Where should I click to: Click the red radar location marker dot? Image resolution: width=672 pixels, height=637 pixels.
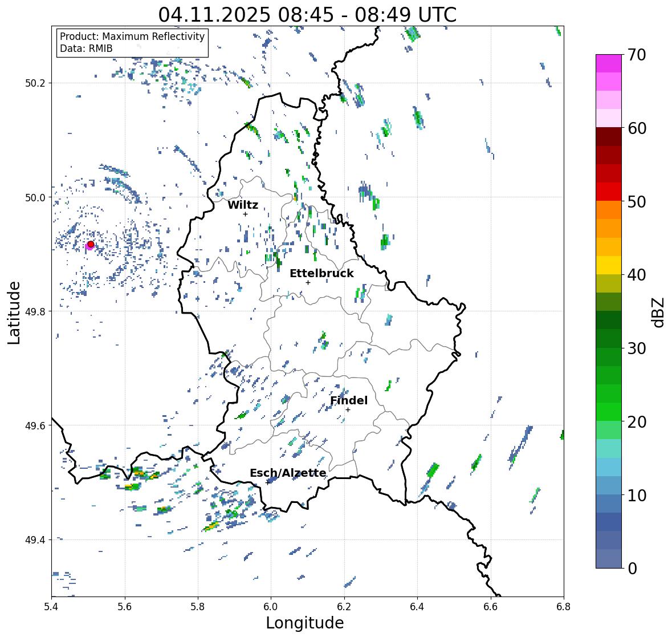91,244
